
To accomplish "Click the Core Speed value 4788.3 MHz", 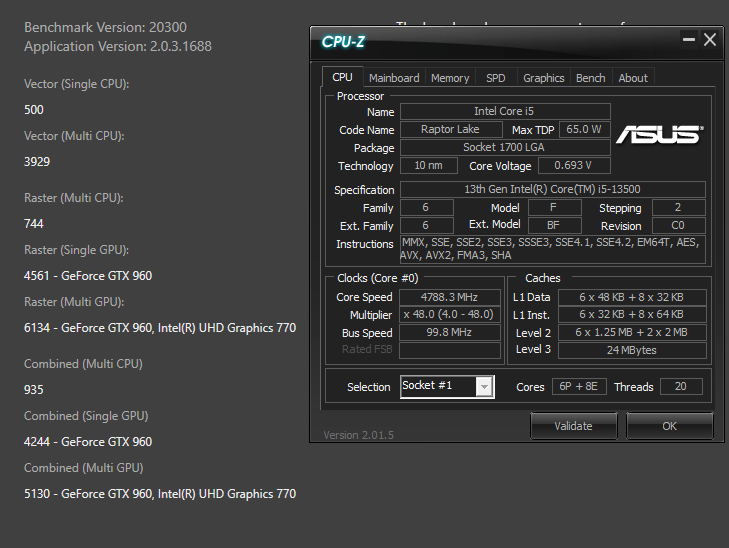I will tap(450, 297).
